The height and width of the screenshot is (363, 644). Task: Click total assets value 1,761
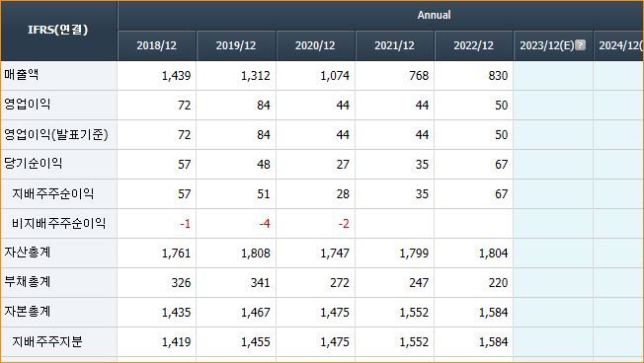point(176,254)
